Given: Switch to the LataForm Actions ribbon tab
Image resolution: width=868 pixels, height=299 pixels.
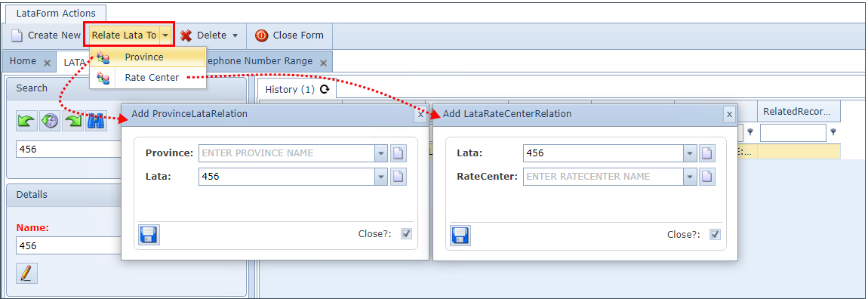Looking at the screenshot, I should click(55, 13).
